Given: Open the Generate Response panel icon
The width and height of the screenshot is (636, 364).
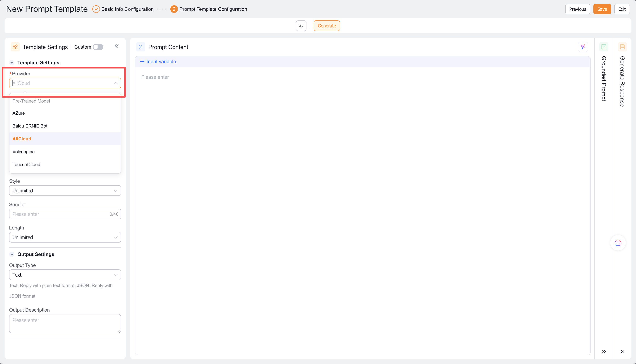Looking at the screenshot, I should click(622, 47).
